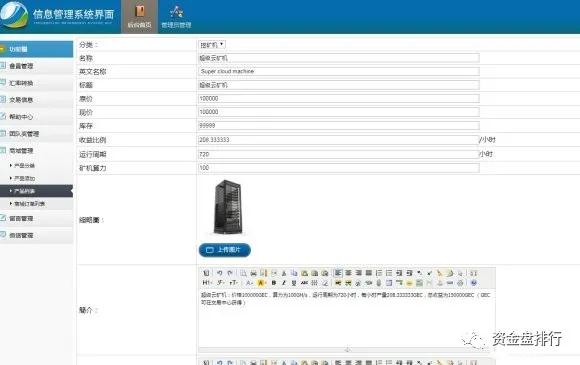Click paste icon in the 简介 editor

(x=304, y=273)
